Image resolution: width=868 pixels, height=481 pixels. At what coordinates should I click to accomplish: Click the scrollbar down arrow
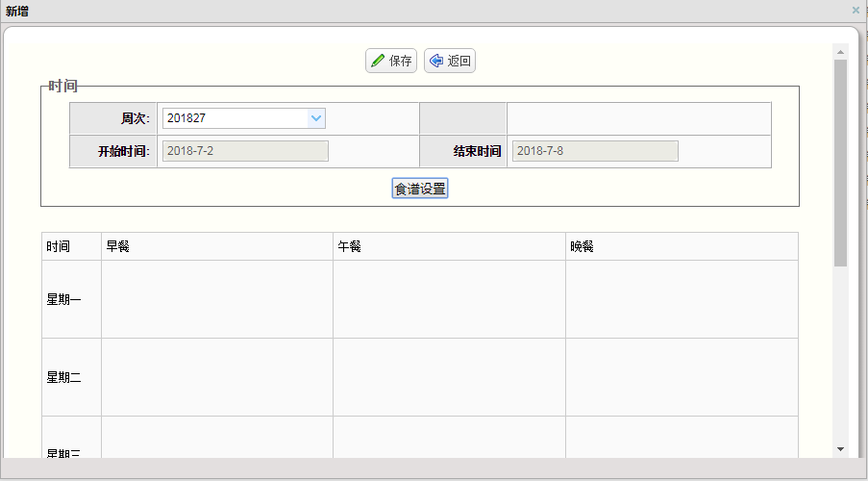coord(840,449)
